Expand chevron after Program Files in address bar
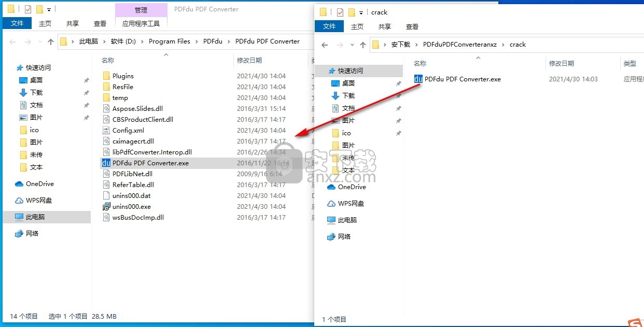The height and width of the screenshot is (327, 644). click(x=197, y=41)
